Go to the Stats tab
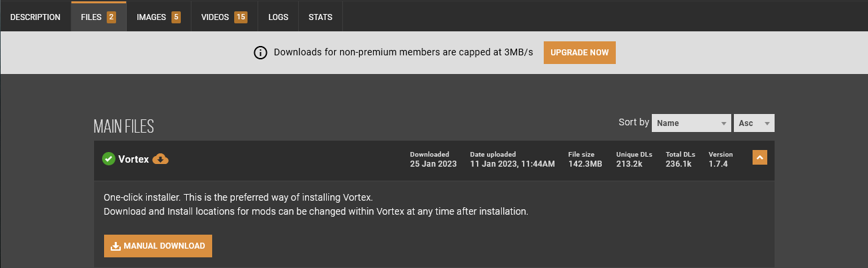Image resolution: width=868 pixels, height=268 pixels. [x=320, y=17]
